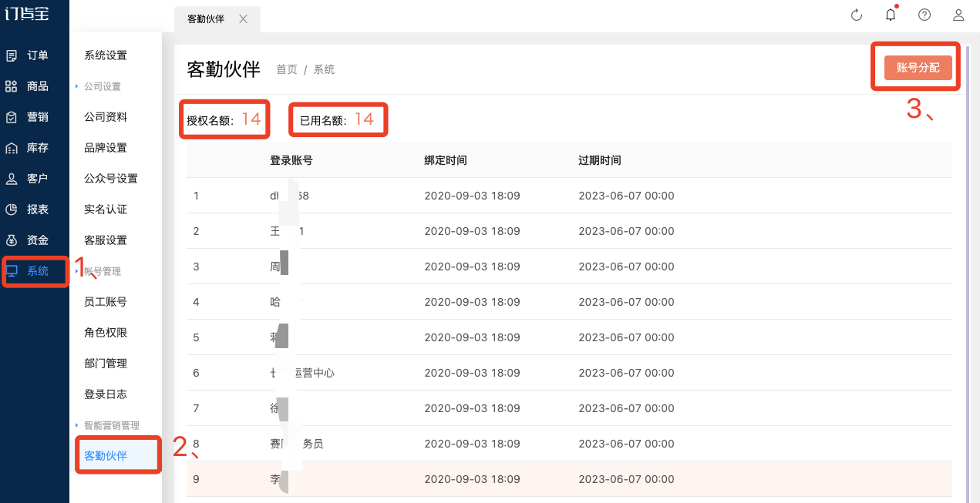Click the 订单 order icon in sidebar
The image size is (980, 503).
(x=12, y=55)
